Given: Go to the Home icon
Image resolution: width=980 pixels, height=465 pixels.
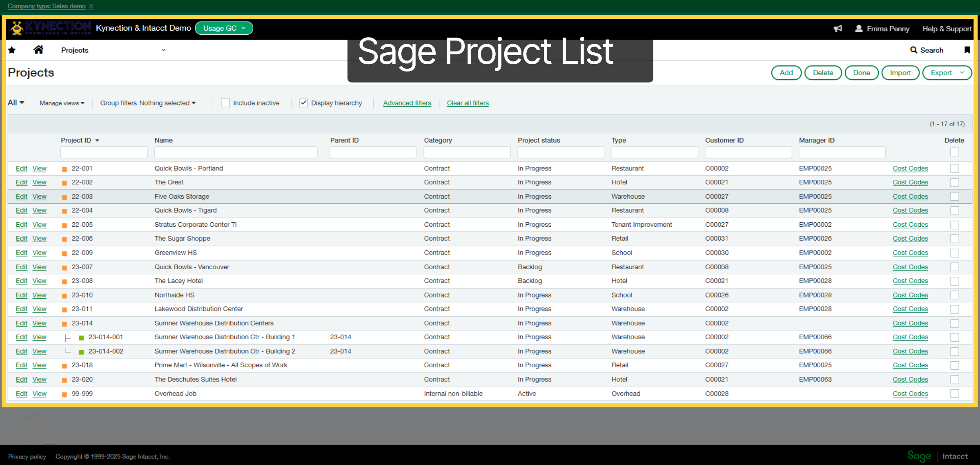Looking at the screenshot, I should click(38, 50).
